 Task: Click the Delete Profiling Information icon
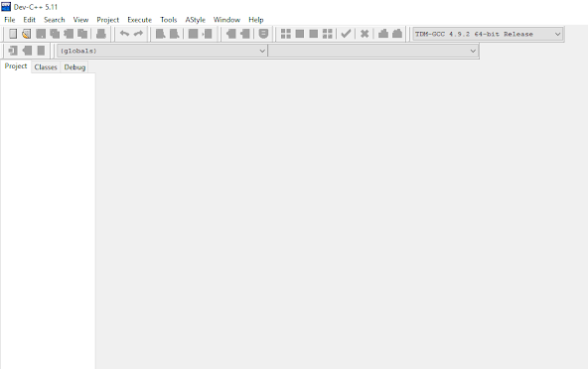point(397,34)
